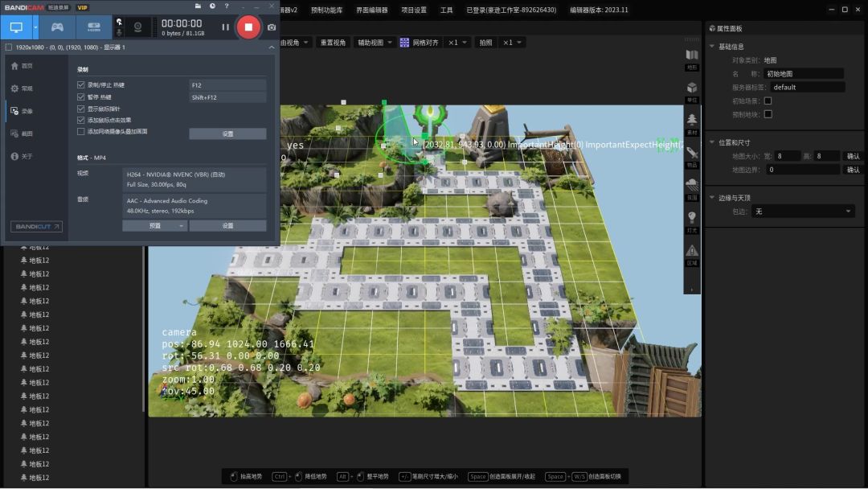The width and height of the screenshot is (868, 489).
Task: Select HDMI device recording mode
Action: pyautogui.click(x=94, y=27)
